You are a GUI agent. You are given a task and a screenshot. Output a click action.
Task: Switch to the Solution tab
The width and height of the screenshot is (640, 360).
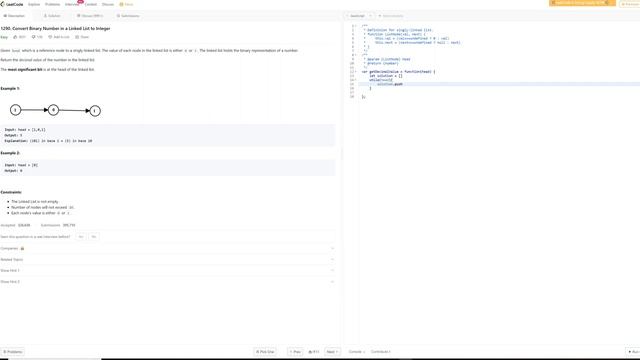pyautogui.click(x=52, y=16)
